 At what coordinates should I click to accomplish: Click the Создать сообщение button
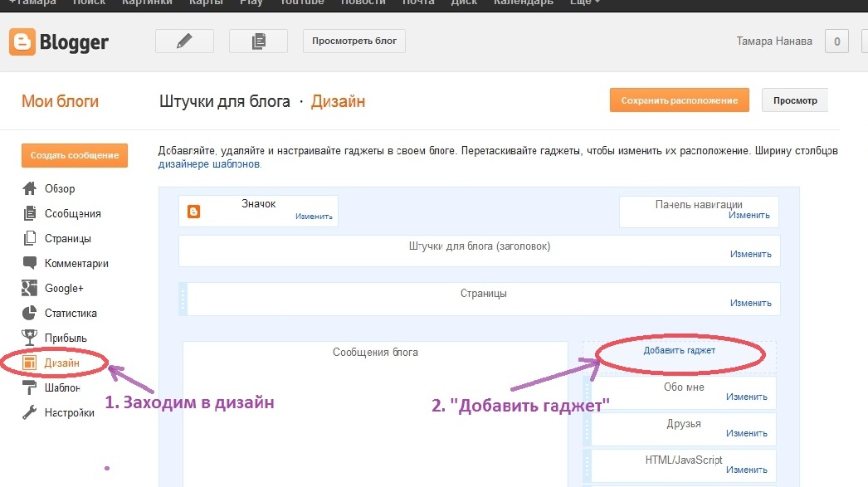click(75, 155)
